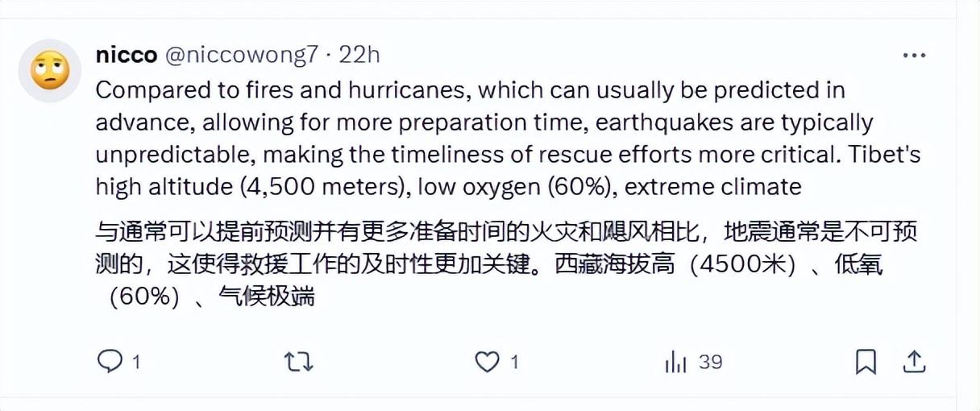Click the Chinese translation's first line
The width and height of the screenshot is (980, 411).
[506, 233]
